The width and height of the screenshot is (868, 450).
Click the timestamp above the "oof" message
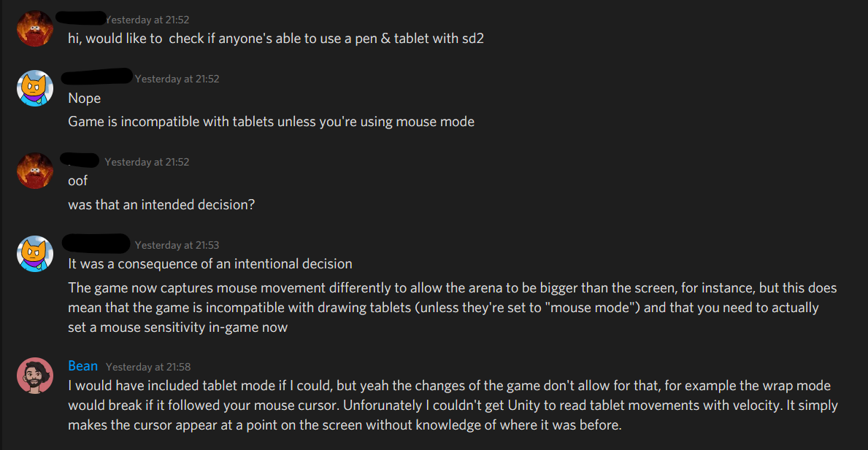[x=147, y=162]
